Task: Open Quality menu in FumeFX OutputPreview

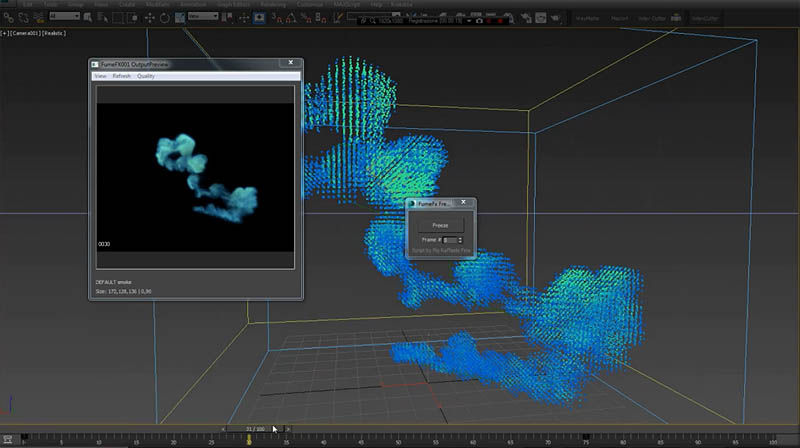Action: coord(146,76)
